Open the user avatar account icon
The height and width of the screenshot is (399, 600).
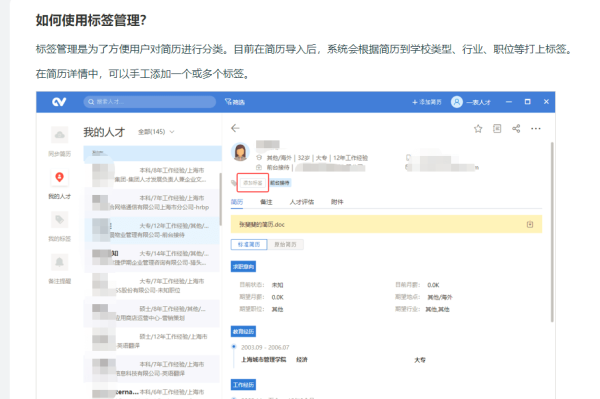click(x=457, y=102)
